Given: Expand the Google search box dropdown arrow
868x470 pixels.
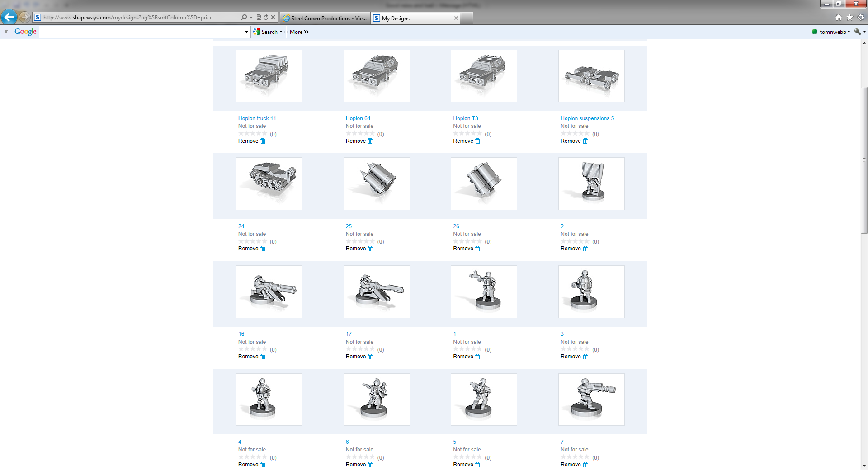Looking at the screenshot, I should (246, 32).
